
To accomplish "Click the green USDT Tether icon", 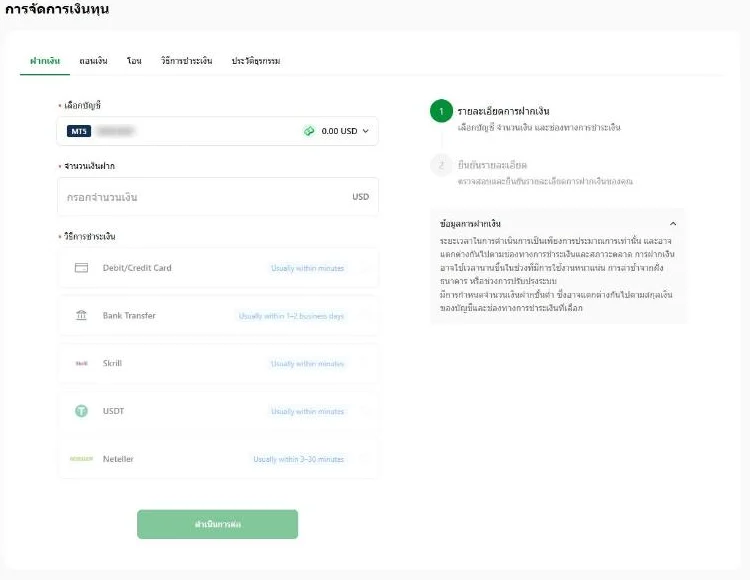I will (81, 411).
